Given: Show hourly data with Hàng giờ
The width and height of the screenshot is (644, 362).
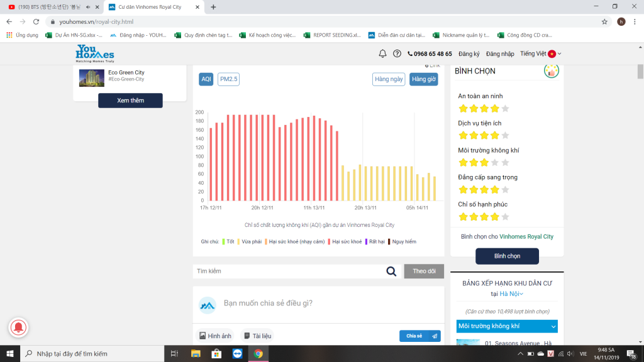Looking at the screenshot, I should [423, 79].
